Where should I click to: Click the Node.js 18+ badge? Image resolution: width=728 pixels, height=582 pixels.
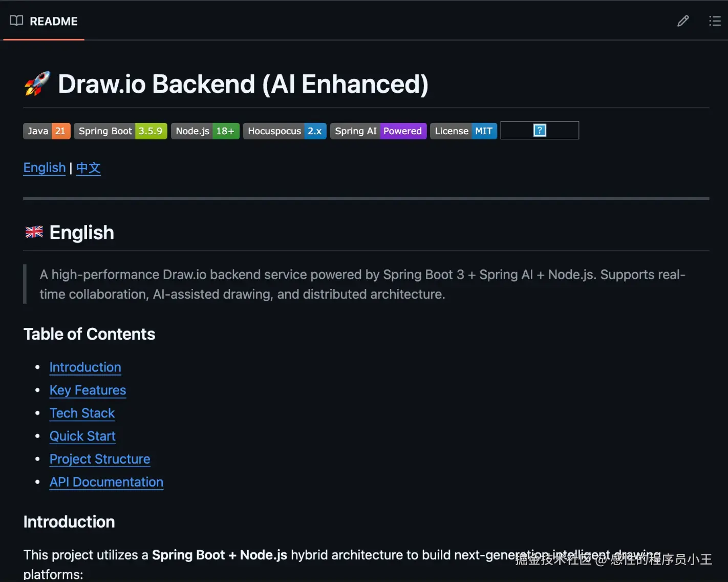coord(205,131)
